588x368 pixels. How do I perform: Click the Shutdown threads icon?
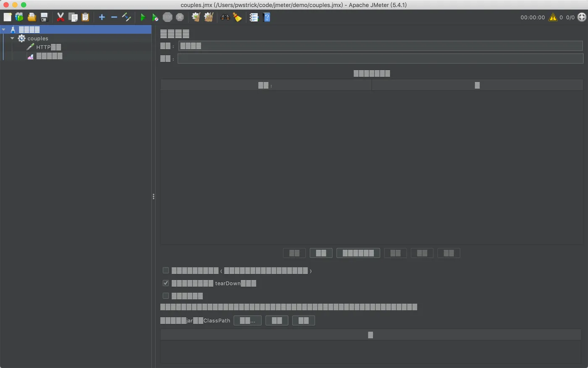pos(180,17)
